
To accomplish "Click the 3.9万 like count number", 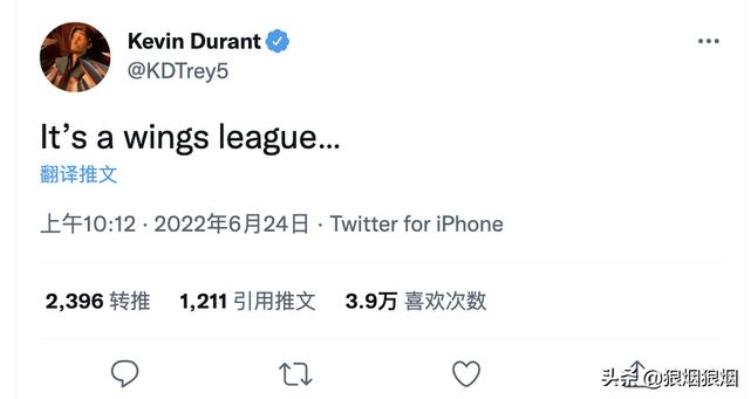I will [371, 301].
